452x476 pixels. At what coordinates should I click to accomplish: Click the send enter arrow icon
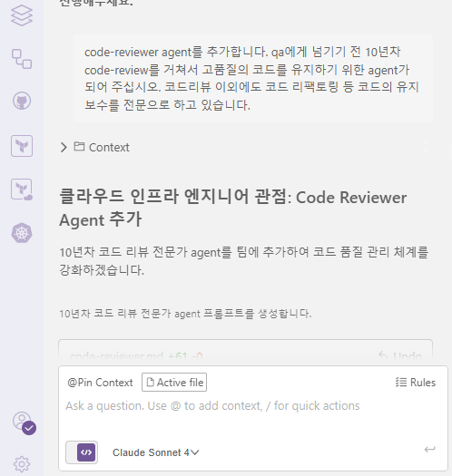coord(430,449)
